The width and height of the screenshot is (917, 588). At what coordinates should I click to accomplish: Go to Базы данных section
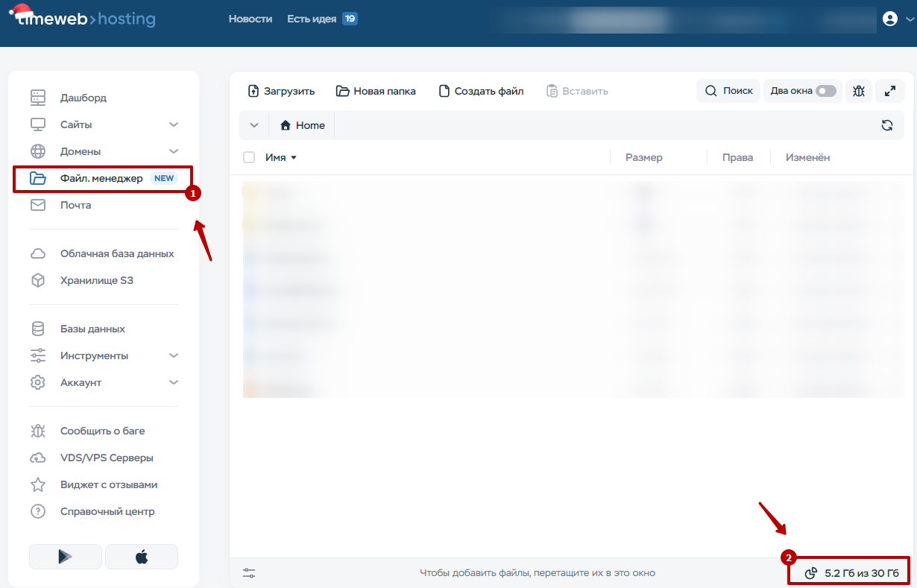[x=92, y=329]
